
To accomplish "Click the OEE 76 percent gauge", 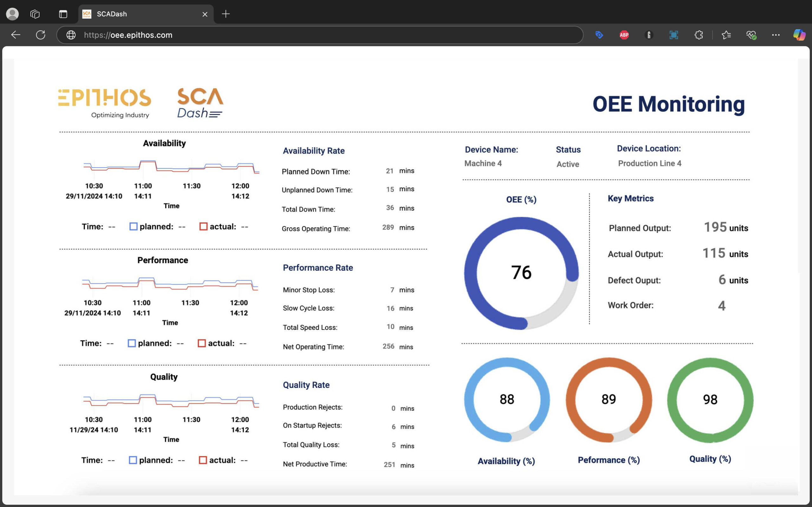I will 521,273.
